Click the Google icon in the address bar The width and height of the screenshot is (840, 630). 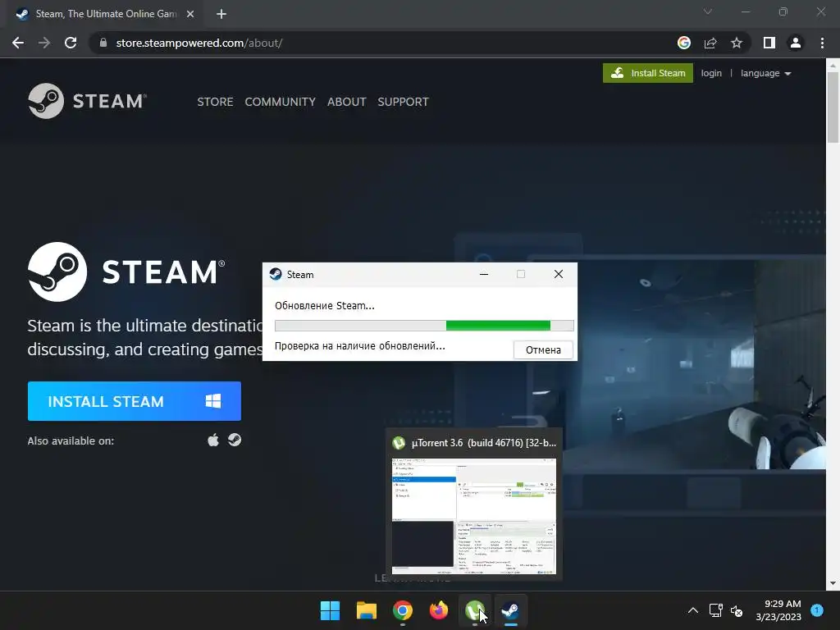coord(684,43)
